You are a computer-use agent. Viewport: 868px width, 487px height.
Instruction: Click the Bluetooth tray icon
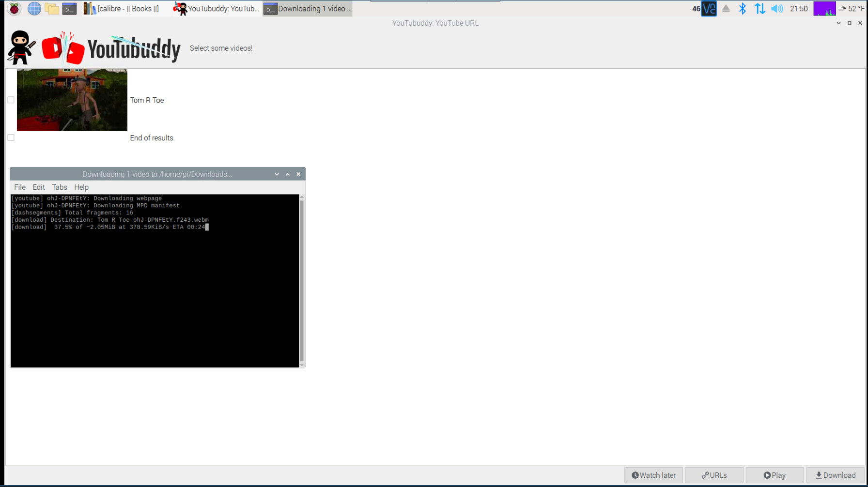point(742,9)
